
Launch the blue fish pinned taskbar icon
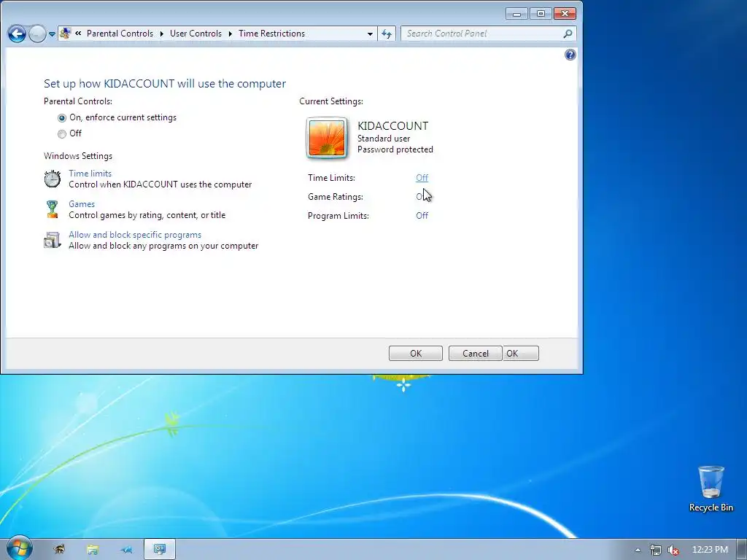(126, 550)
